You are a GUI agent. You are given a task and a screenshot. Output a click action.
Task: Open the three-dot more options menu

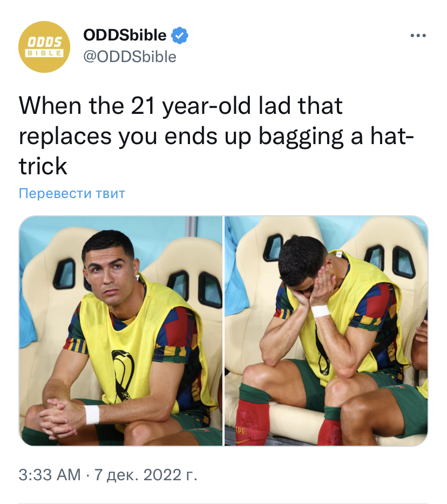[x=418, y=36]
